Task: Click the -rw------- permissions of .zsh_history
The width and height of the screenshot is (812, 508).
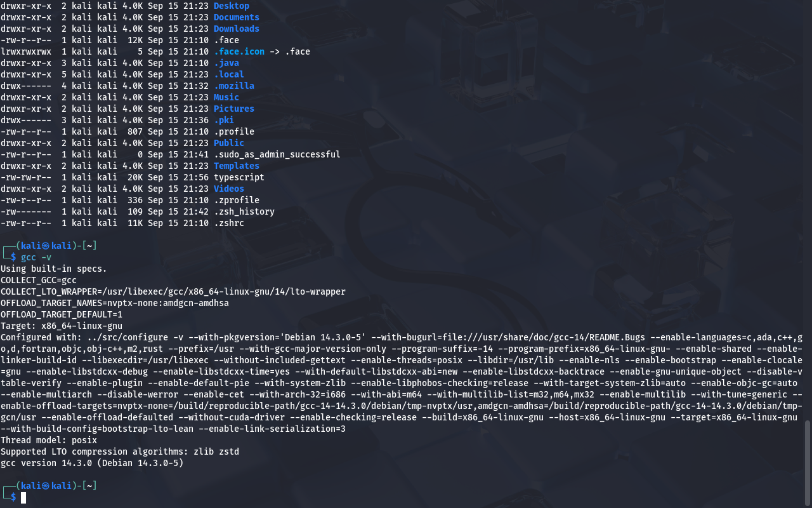Action: (26, 211)
